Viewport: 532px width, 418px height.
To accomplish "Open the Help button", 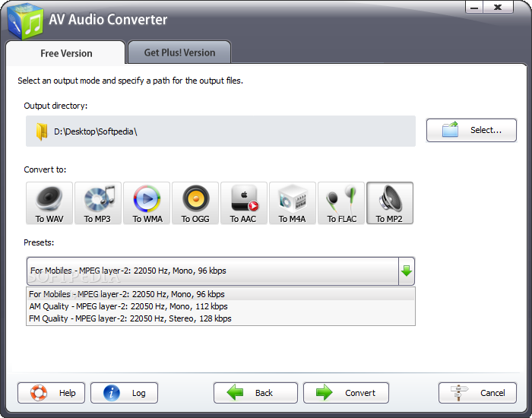I will coord(51,393).
